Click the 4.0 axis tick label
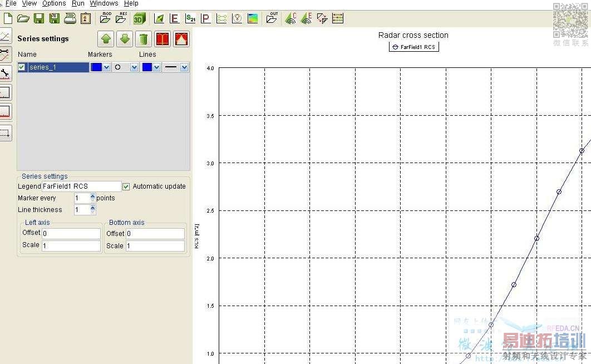This screenshot has height=364, width=591. [x=210, y=68]
